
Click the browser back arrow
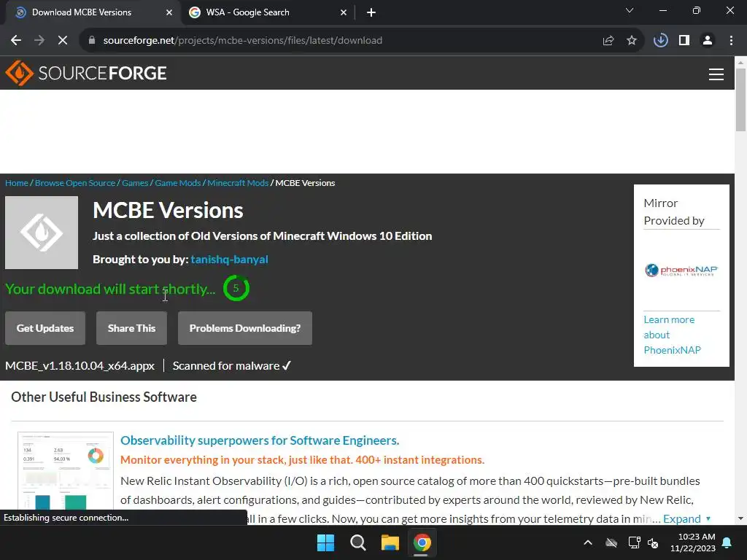pos(16,41)
